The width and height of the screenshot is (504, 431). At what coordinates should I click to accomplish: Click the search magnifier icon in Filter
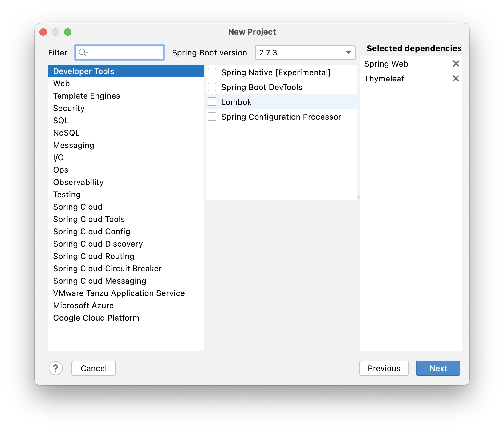pos(83,52)
